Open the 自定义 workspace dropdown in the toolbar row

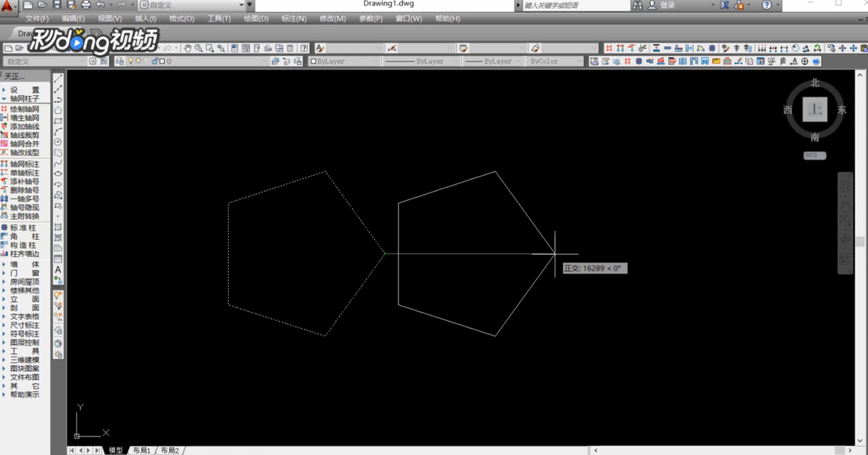[44, 61]
